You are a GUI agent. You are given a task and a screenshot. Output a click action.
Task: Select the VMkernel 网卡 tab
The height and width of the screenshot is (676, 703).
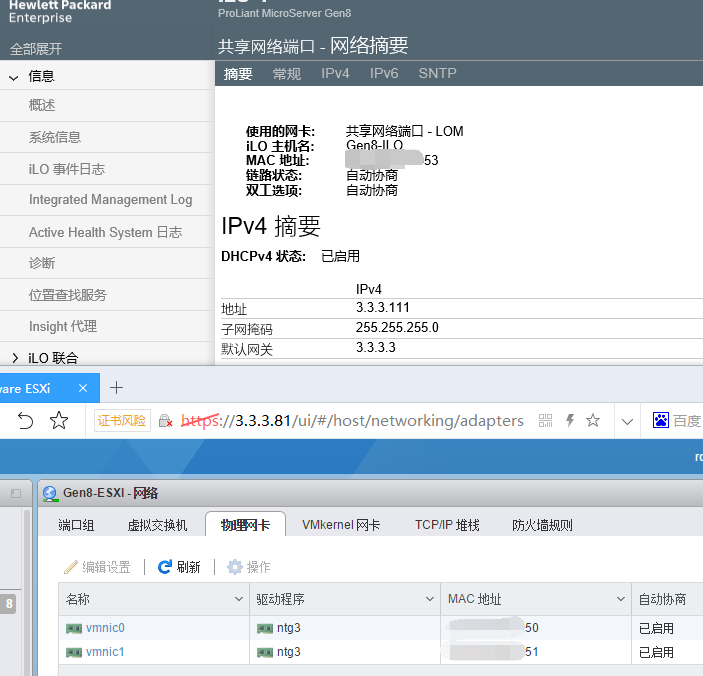(x=341, y=525)
